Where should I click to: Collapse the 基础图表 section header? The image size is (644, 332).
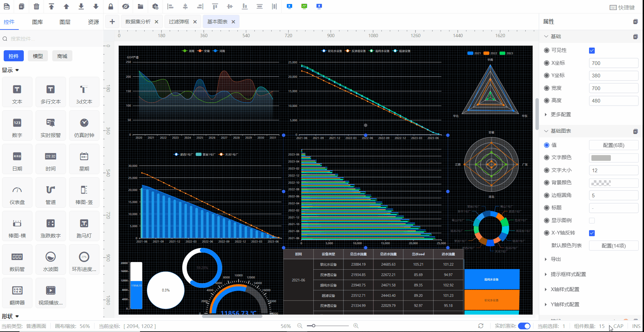click(x=561, y=131)
